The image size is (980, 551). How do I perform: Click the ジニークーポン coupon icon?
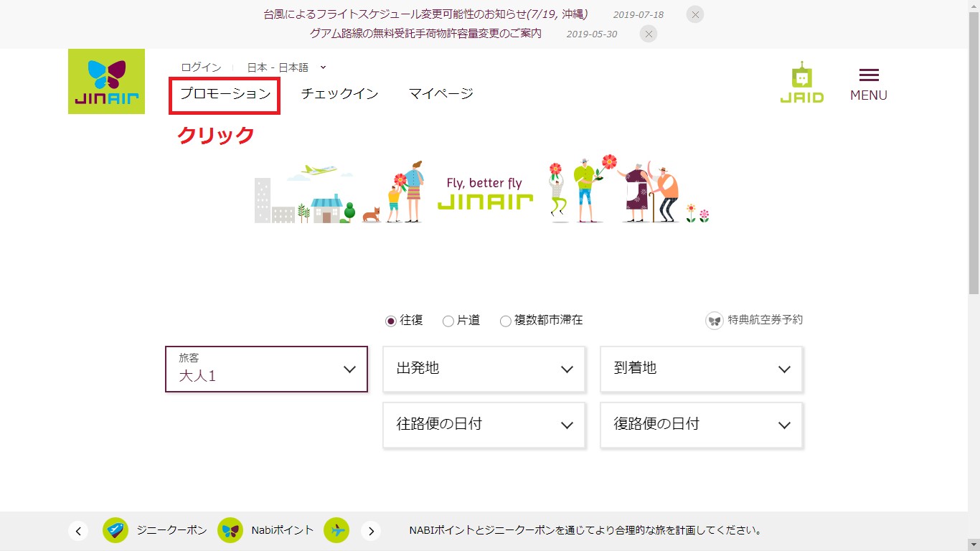pyautogui.click(x=116, y=531)
